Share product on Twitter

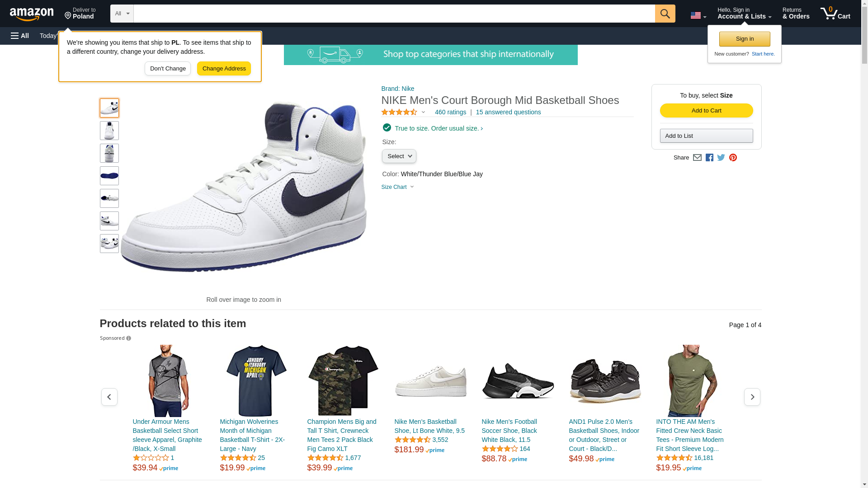(x=721, y=158)
